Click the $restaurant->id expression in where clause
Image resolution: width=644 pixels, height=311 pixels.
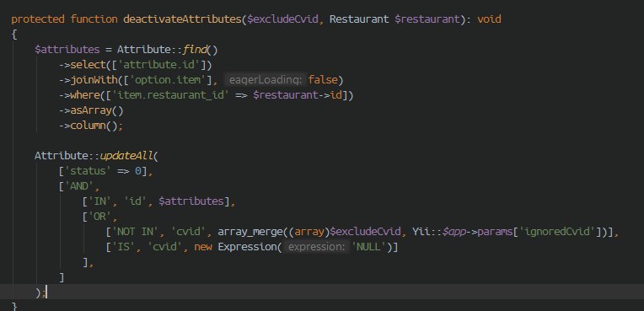[298, 95]
